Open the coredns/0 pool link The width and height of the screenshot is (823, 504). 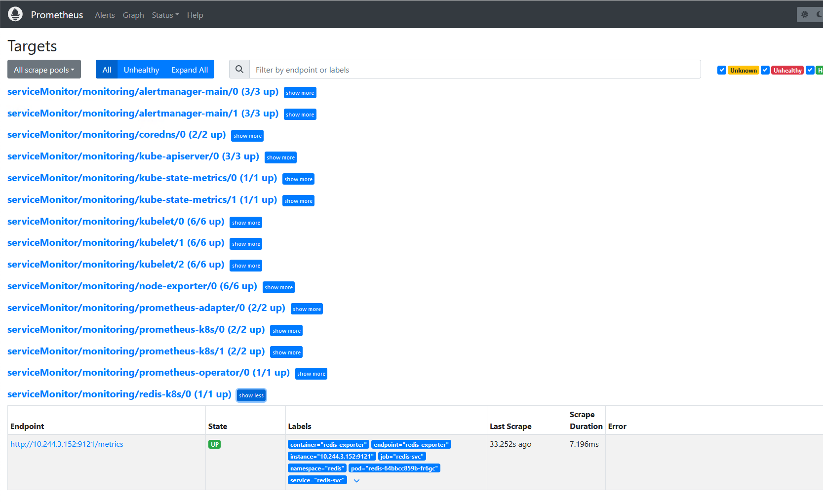tap(117, 135)
